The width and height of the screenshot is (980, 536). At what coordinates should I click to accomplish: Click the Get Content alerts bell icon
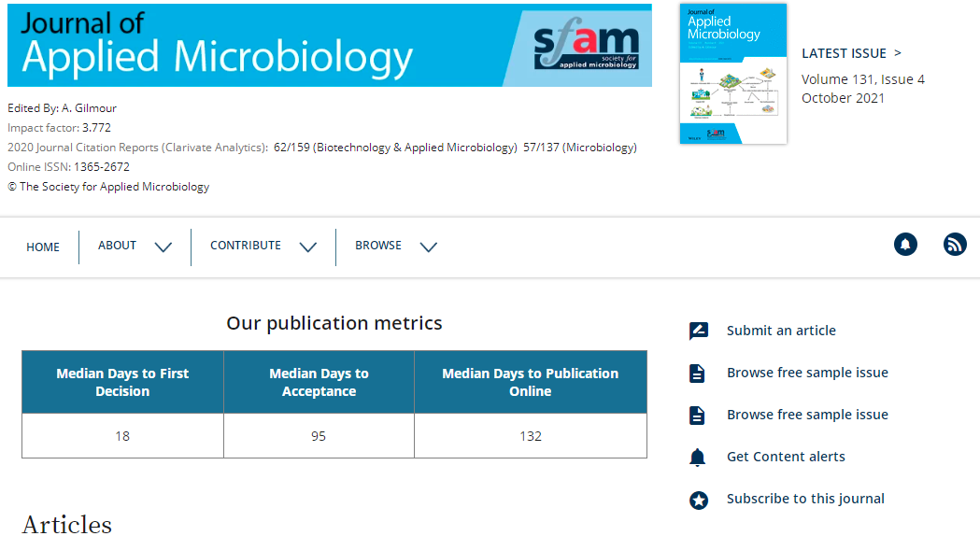coord(698,458)
